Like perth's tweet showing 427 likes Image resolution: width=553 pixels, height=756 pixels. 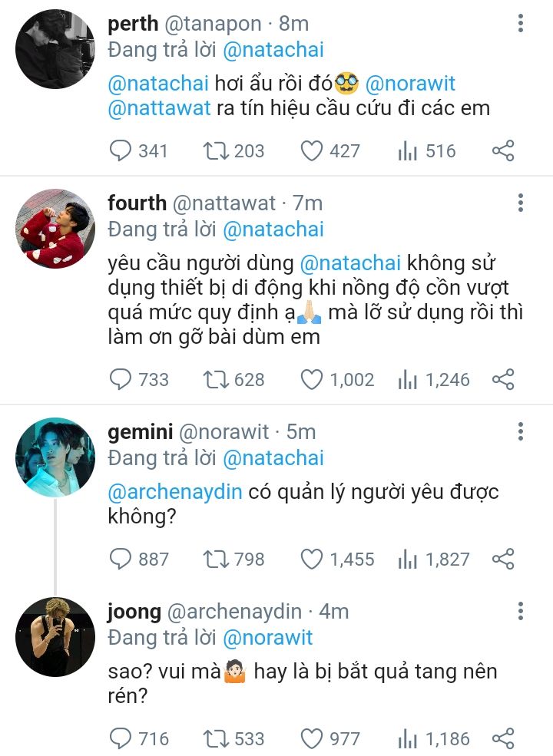pyautogui.click(x=311, y=151)
